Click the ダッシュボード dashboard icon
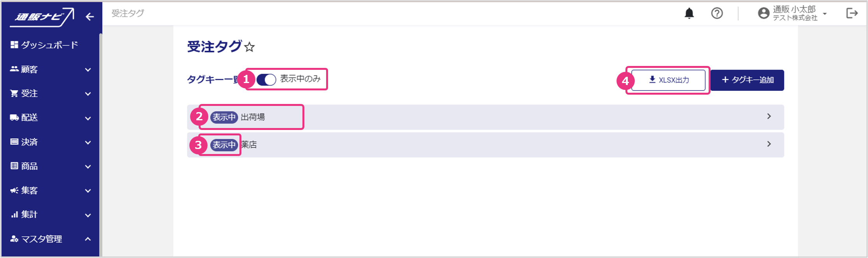 (14, 45)
